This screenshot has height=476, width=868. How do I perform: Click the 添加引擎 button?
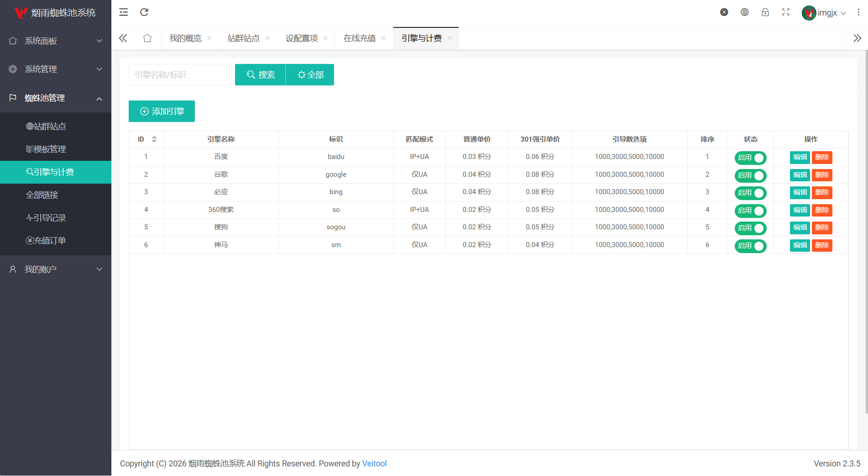point(162,111)
